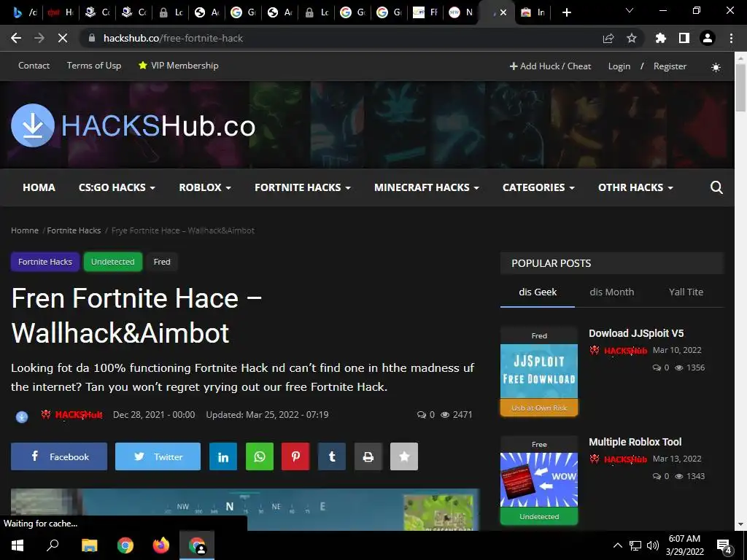Click the author avatar beside post date

point(22,416)
